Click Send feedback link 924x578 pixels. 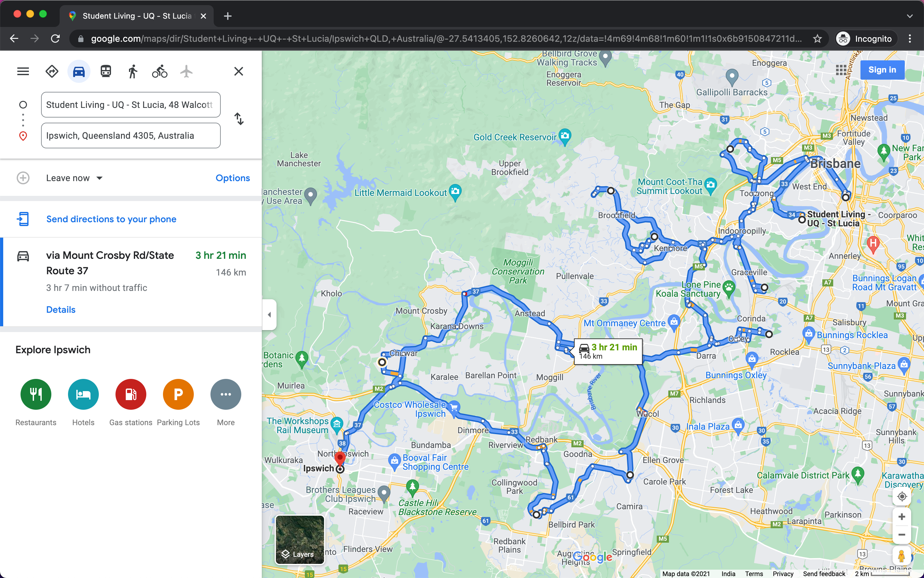point(824,574)
